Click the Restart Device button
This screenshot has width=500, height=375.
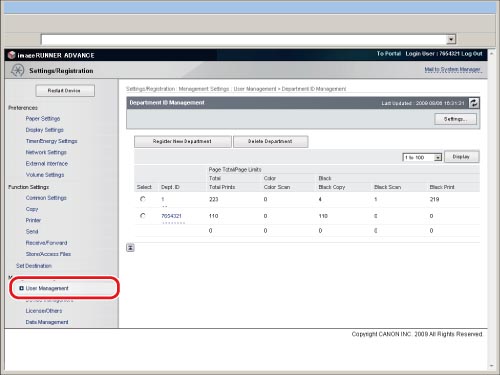(65, 91)
